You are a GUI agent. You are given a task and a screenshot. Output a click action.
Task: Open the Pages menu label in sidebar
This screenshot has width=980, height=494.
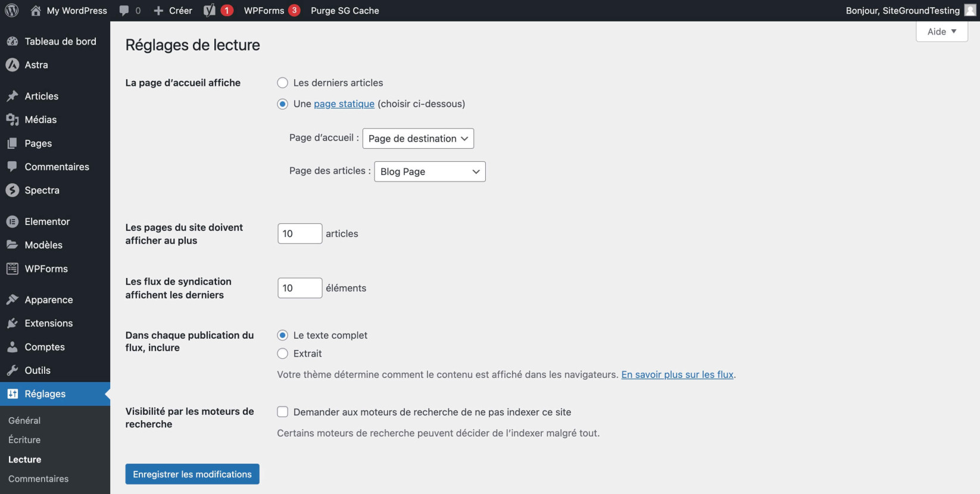(38, 143)
